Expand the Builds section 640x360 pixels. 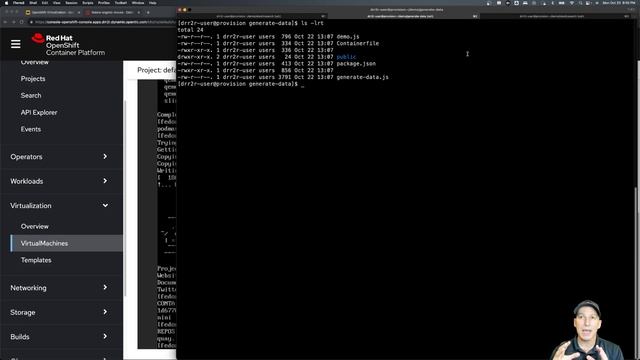coord(60,336)
